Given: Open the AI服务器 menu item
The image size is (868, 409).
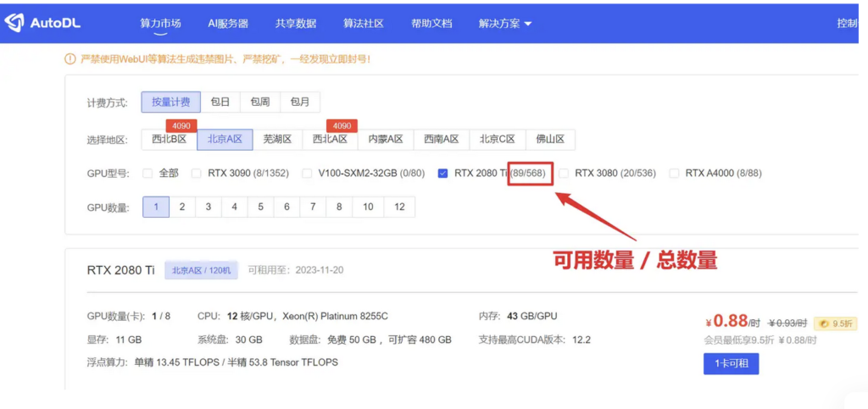Looking at the screenshot, I should (228, 23).
